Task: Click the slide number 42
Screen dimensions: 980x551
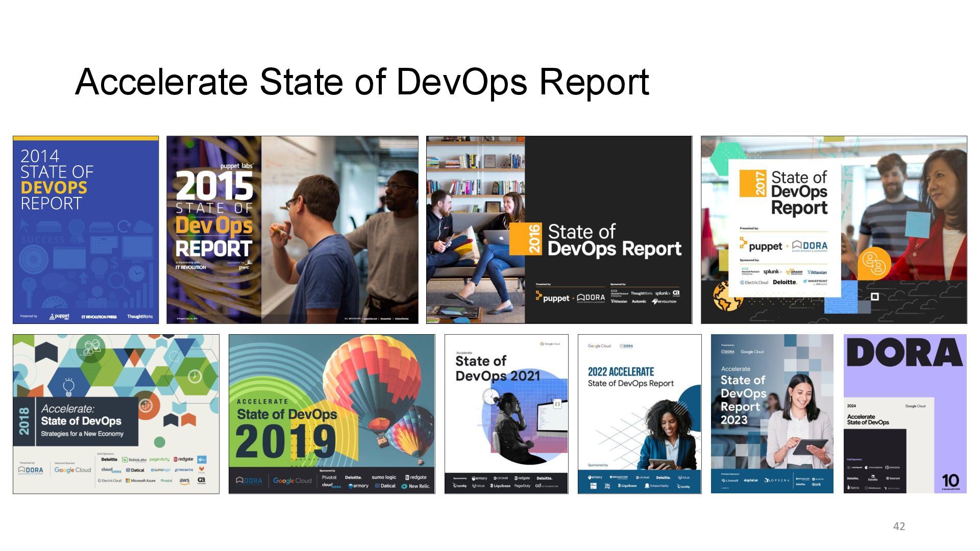Action: tap(899, 526)
